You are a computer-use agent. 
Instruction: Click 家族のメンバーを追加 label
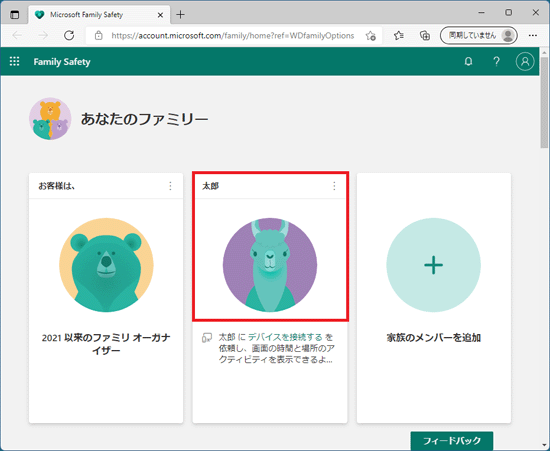[434, 337]
